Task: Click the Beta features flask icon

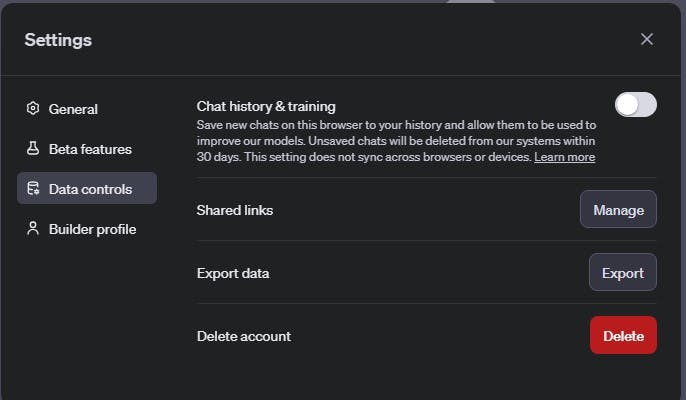Action: click(33, 149)
